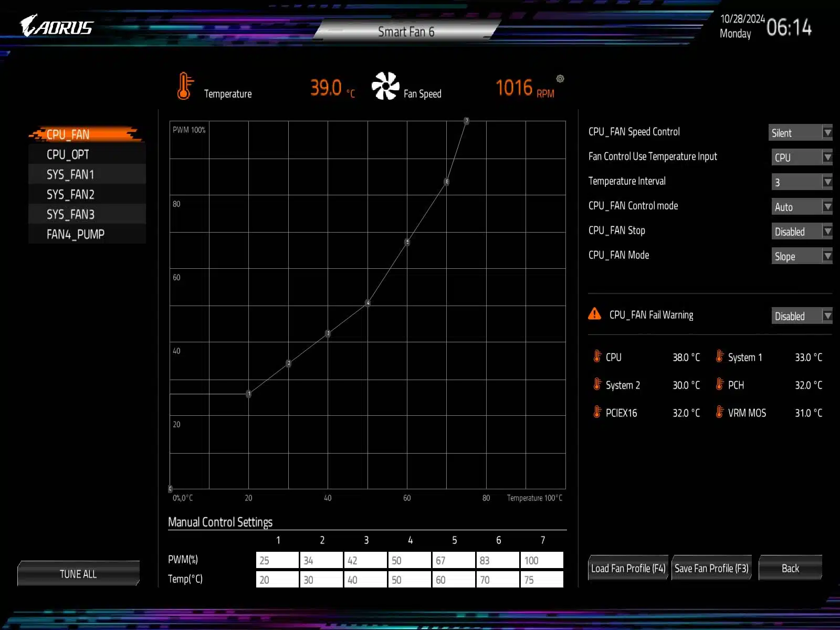Open Fan Control Use Temperature Input dropdown

point(802,157)
